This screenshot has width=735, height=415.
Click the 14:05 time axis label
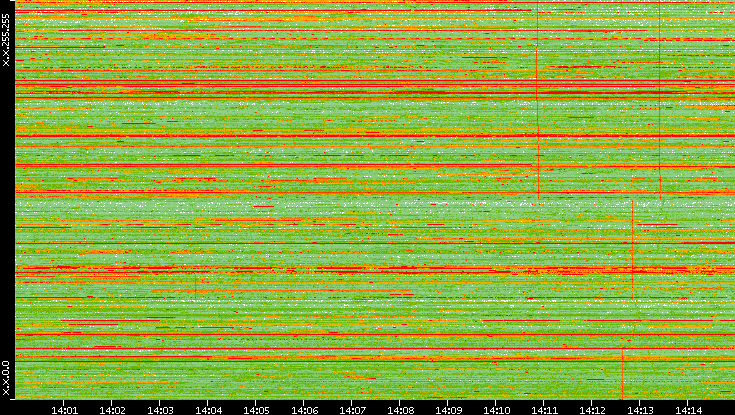pos(256,410)
